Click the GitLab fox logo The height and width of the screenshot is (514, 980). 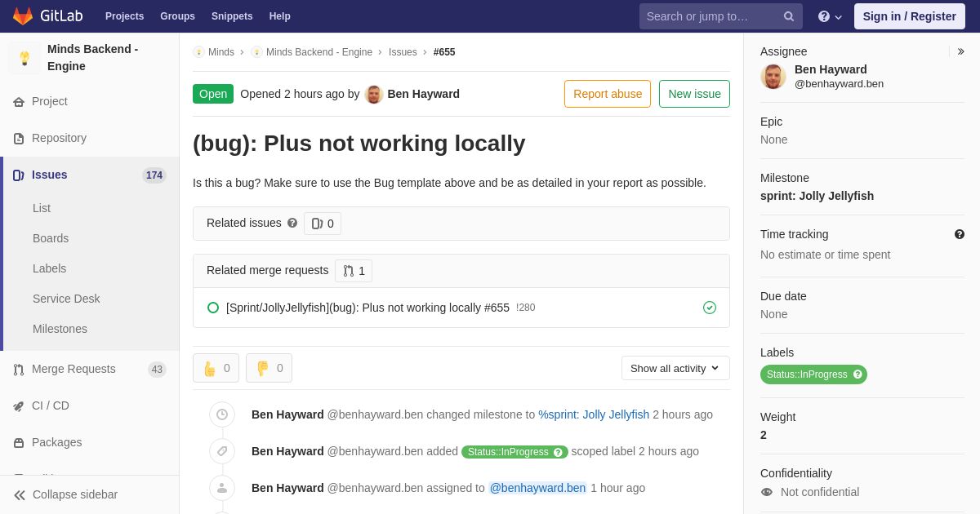coord(23,16)
